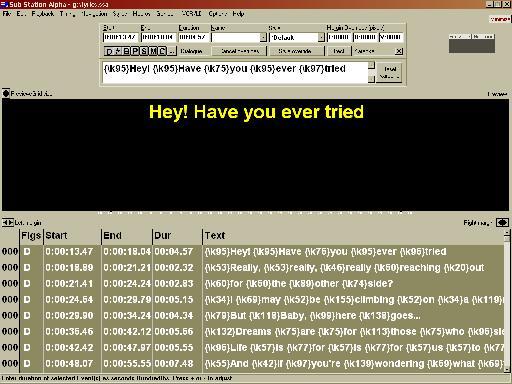
Task: Select the C command event icon
Action: (162, 51)
